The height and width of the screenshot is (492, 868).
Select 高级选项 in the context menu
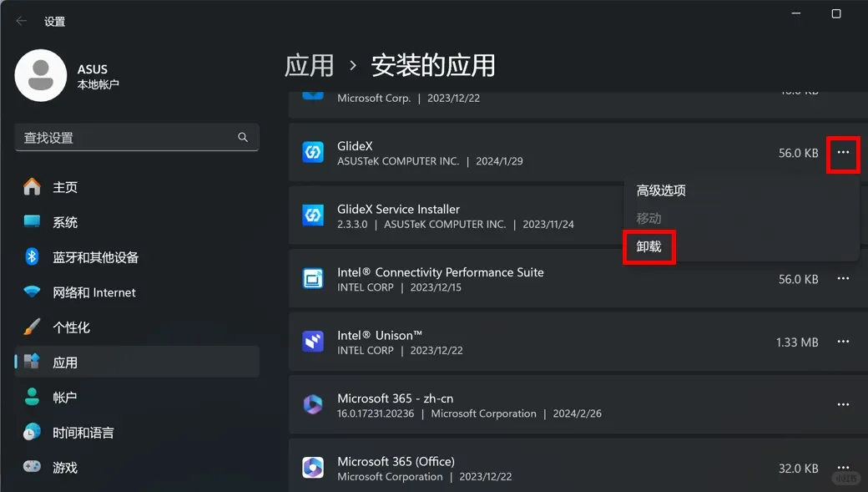click(660, 190)
